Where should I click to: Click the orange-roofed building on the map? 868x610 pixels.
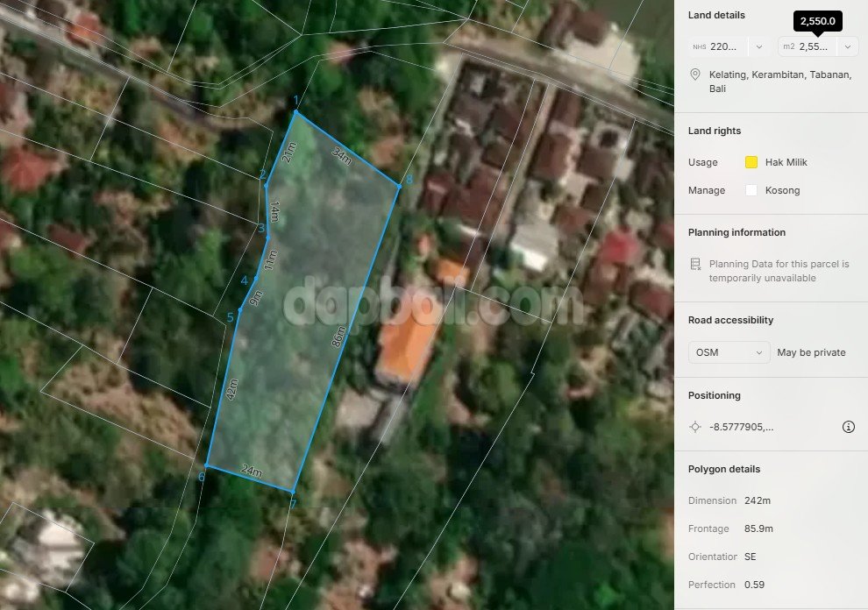coord(407,344)
